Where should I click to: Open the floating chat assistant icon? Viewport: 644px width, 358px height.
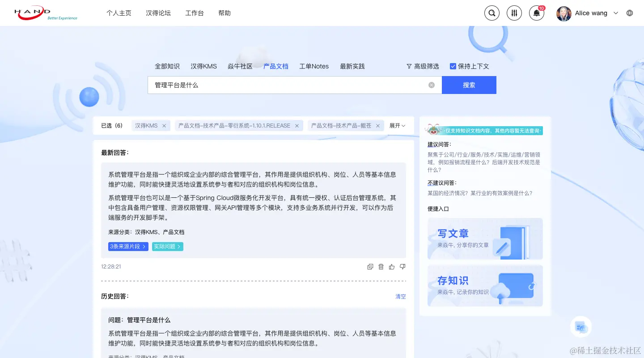click(581, 327)
